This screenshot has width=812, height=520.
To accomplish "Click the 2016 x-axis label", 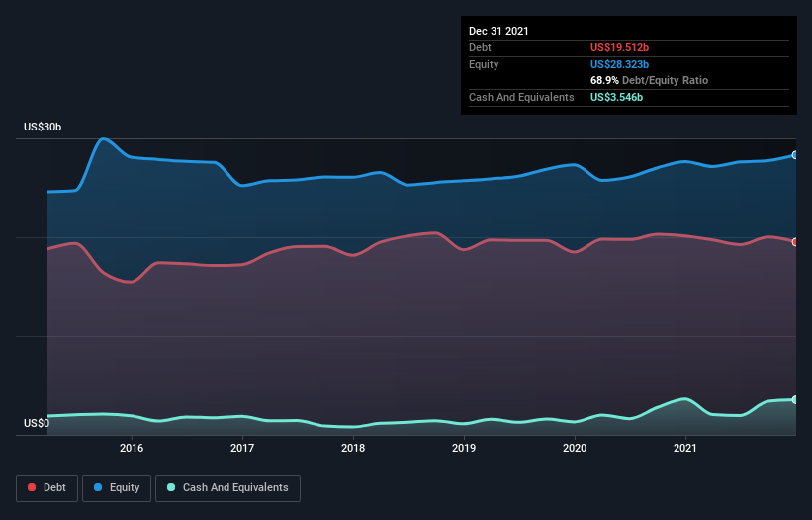I will (x=132, y=448).
